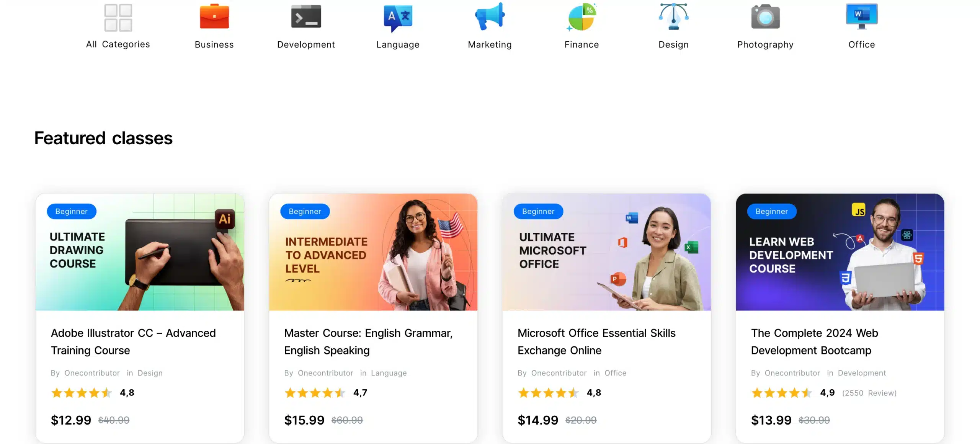Open Microsoft Office Essential Skills title
This screenshot has width=980, height=444.
pyautogui.click(x=596, y=341)
